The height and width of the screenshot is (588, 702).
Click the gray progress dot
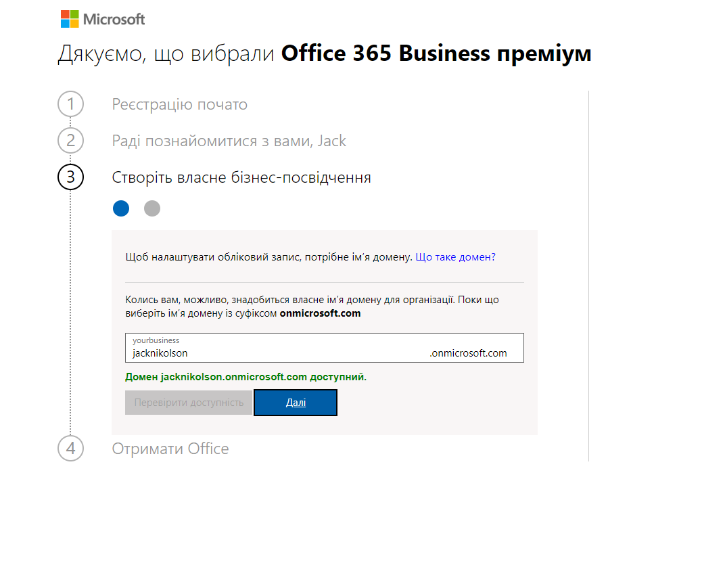152,208
